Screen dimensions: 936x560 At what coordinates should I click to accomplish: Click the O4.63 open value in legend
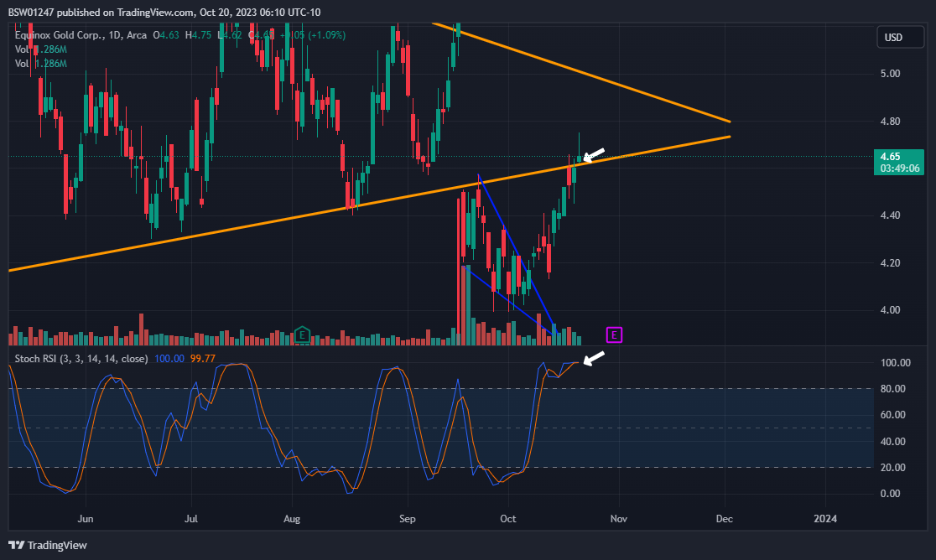(x=166, y=35)
